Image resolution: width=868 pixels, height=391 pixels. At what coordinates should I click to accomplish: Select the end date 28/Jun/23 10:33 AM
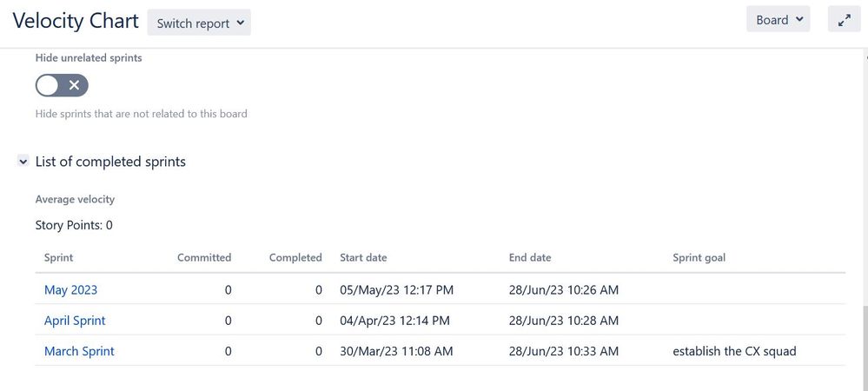point(564,351)
